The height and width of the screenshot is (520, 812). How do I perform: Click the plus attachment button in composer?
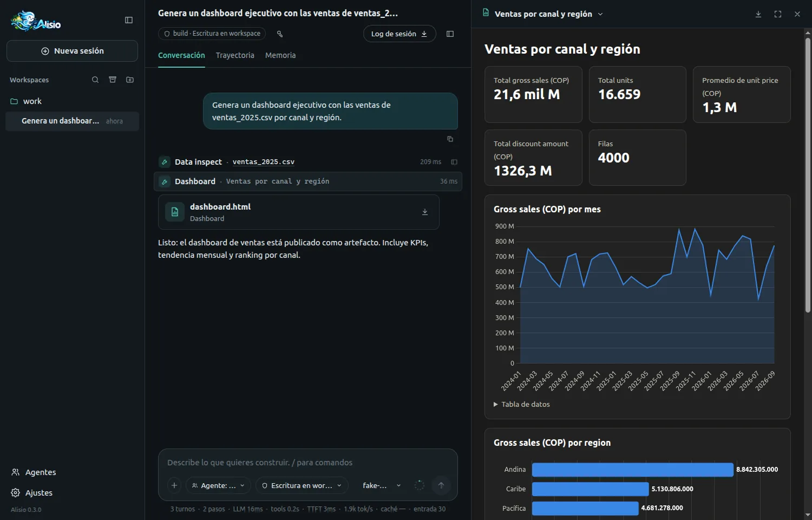(x=174, y=485)
